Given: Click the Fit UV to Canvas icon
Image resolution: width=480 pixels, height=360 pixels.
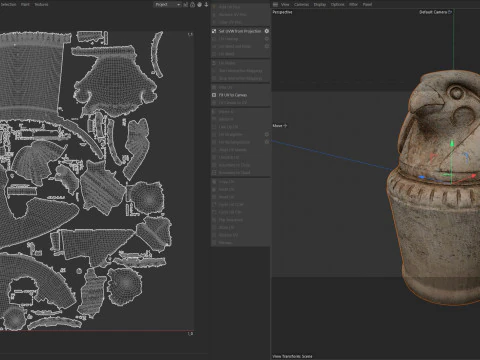Looking at the screenshot, I should (214, 95).
